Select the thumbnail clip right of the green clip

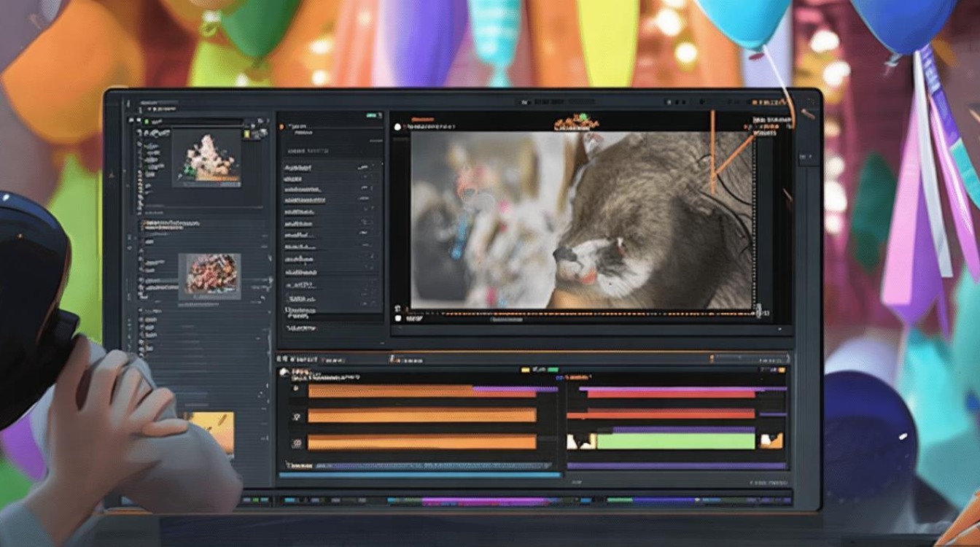tap(771, 441)
